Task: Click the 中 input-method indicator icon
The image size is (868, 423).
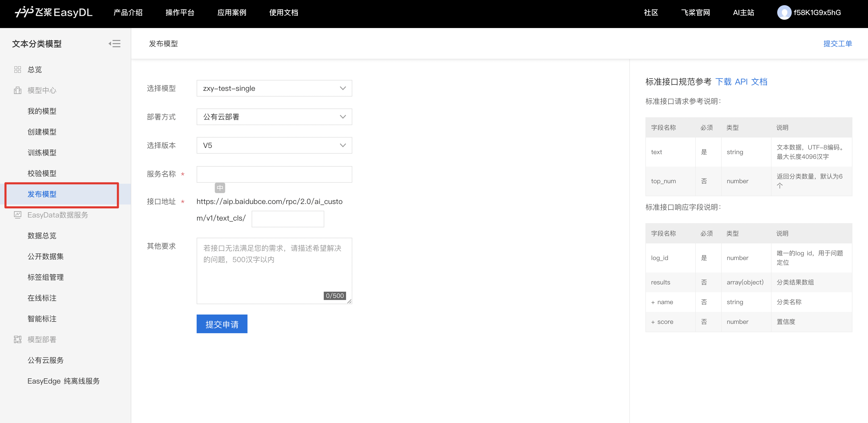Action: tap(220, 188)
